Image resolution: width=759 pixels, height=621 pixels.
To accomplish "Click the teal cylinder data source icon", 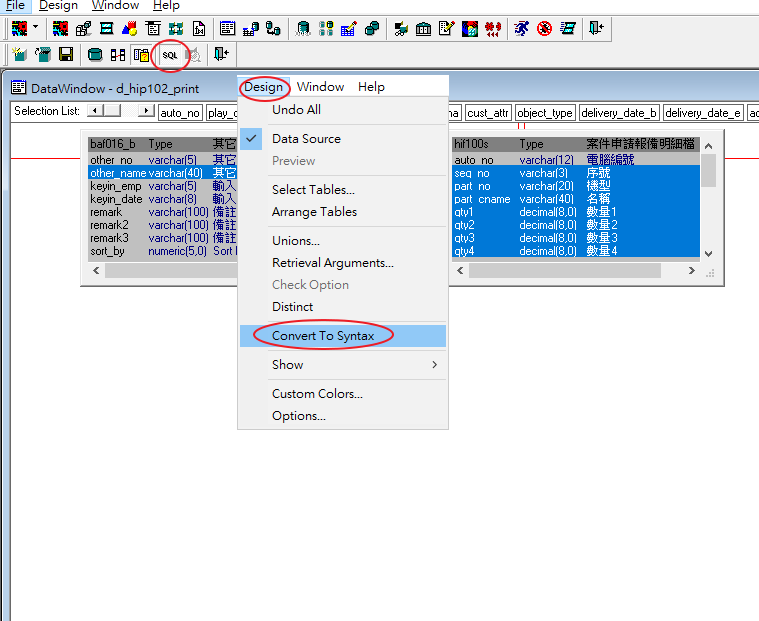I will click(x=95, y=55).
